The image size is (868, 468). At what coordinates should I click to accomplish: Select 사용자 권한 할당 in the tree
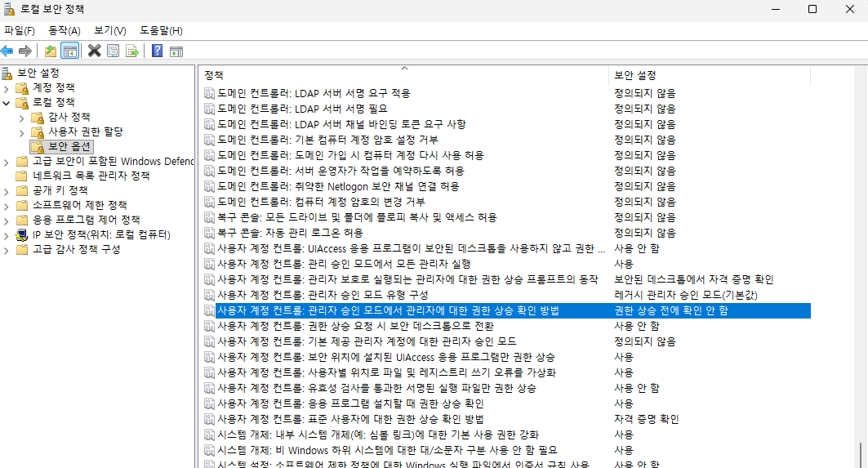point(85,131)
